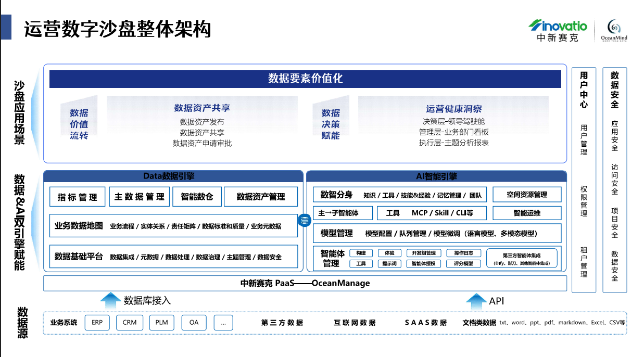Click the 第三方数据 source label
Image resolution: width=644 pixels, height=357 pixels.
point(282,323)
